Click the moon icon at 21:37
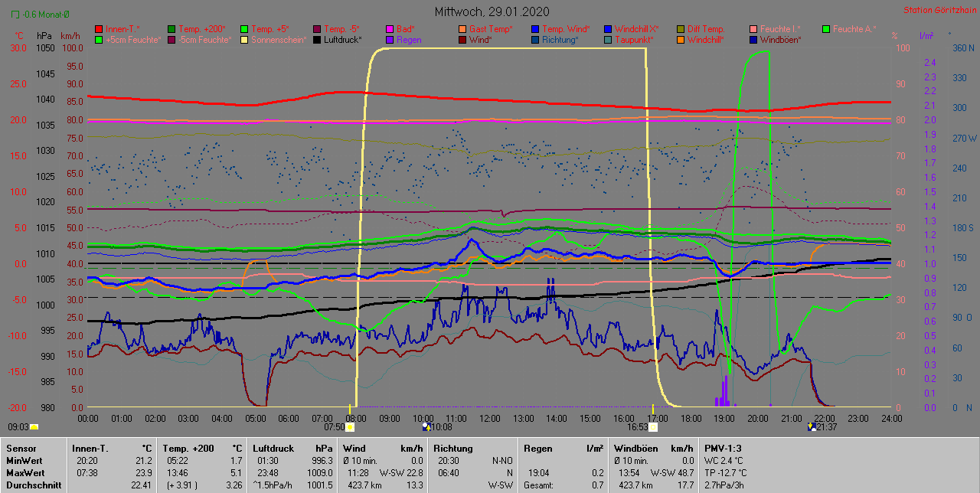This screenshot has height=493, width=980. 812,427
